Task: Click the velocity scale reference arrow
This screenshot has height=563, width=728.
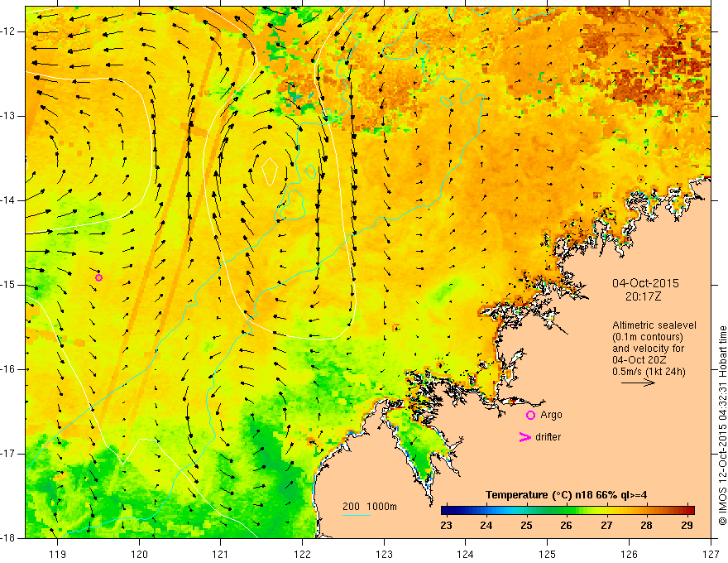Action: coord(638,383)
